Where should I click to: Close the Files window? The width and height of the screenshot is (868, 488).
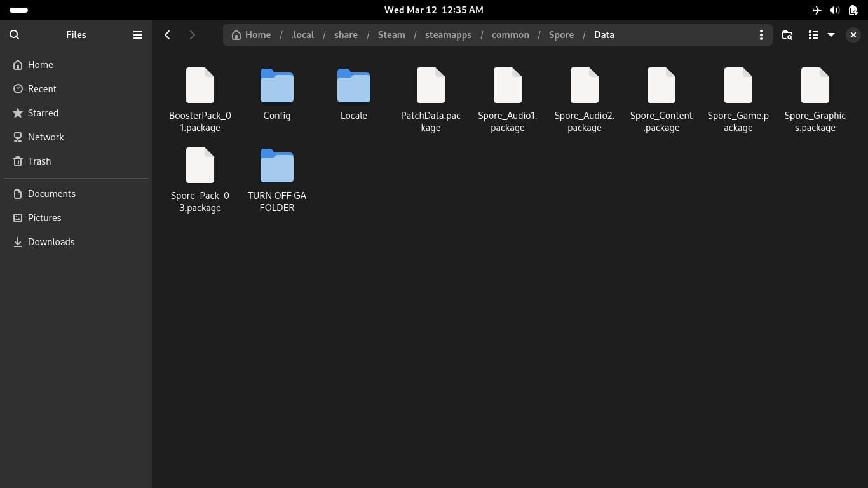853,35
